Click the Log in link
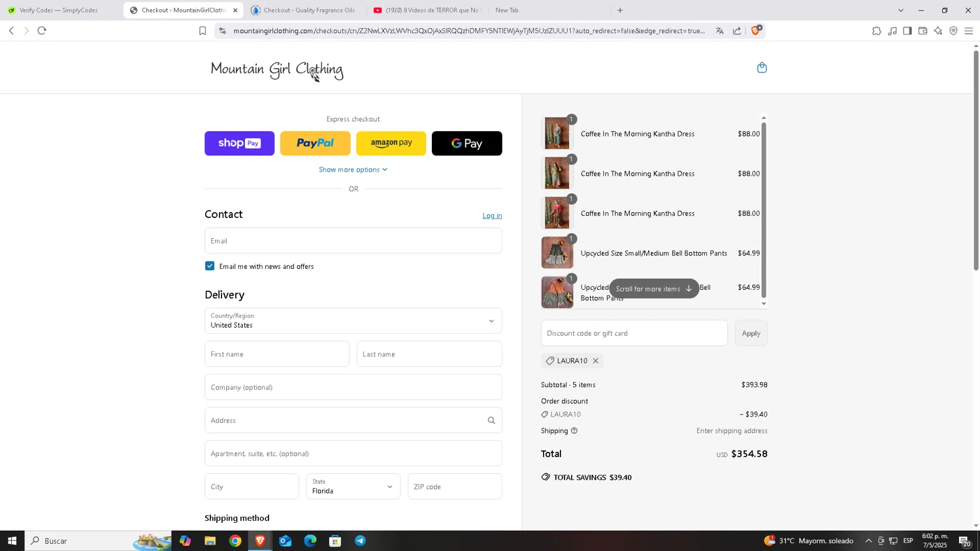This screenshot has width=980, height=551. click(x=492, y=215)
